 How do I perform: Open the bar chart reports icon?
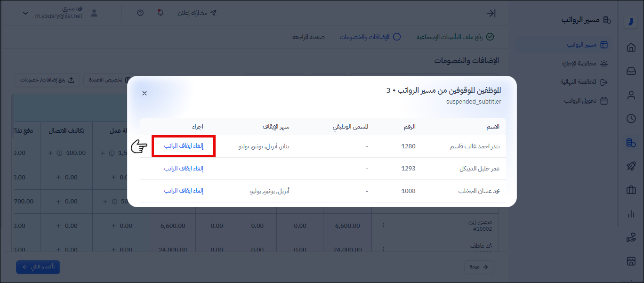[x=631, y=214]
